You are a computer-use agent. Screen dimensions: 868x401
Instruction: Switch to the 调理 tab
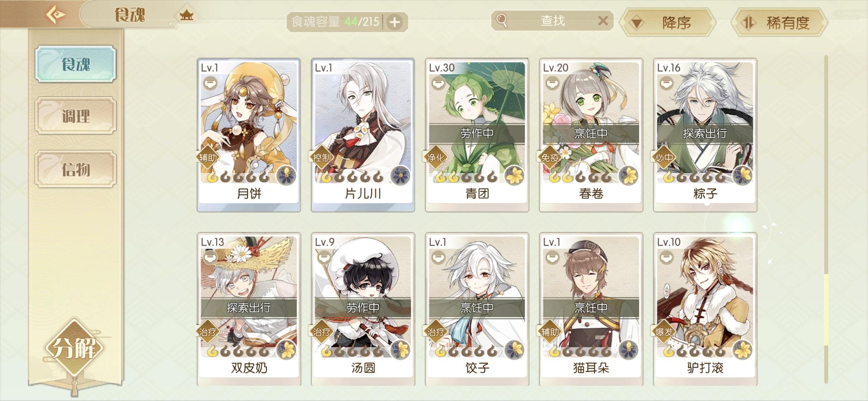click(x=76, y=116)
